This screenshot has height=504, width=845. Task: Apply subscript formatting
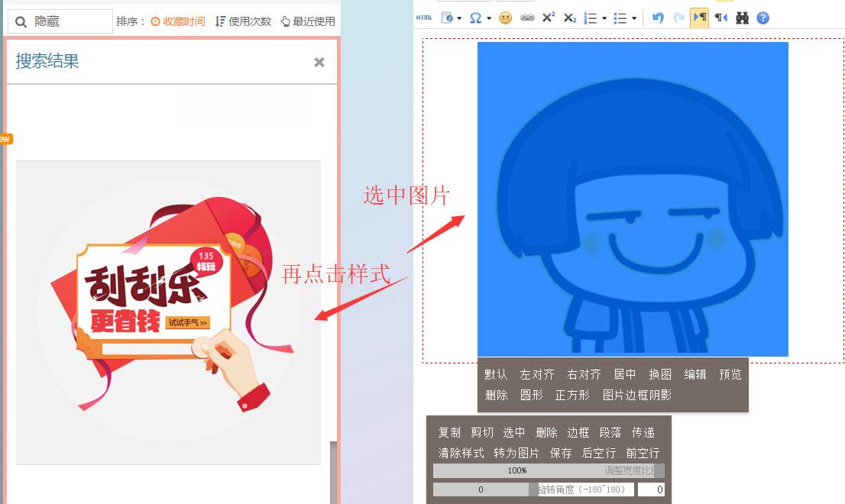570,18
